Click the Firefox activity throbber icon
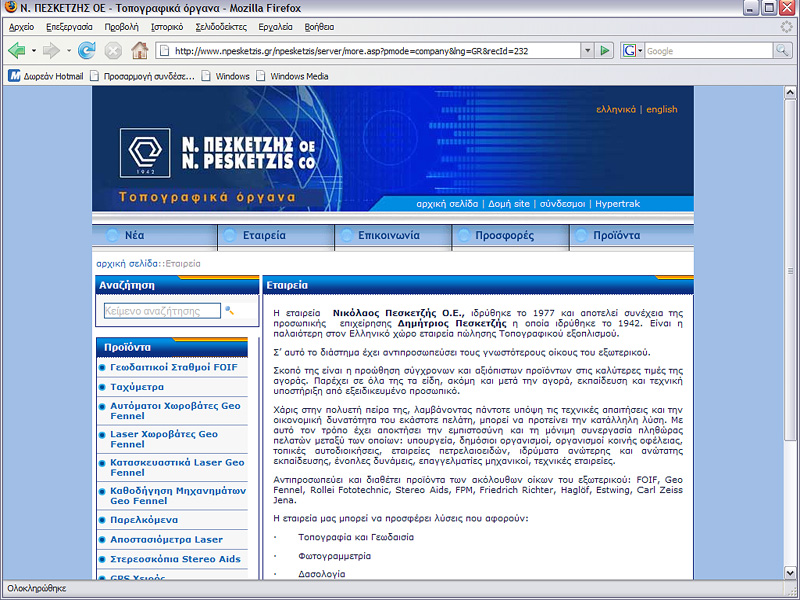 point(787,27)
